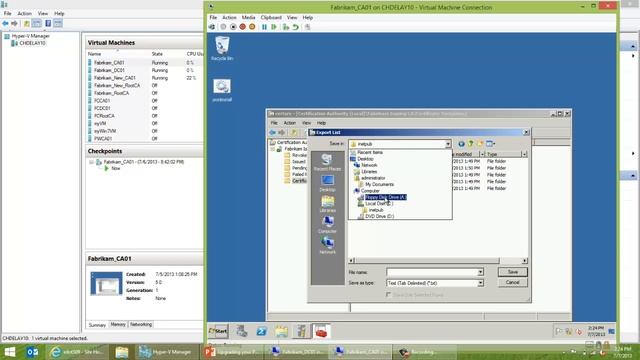Open View Menu icon in Export List
Image resolution: width=640 pixels, height=360 pixels.
tap(491, 144)
